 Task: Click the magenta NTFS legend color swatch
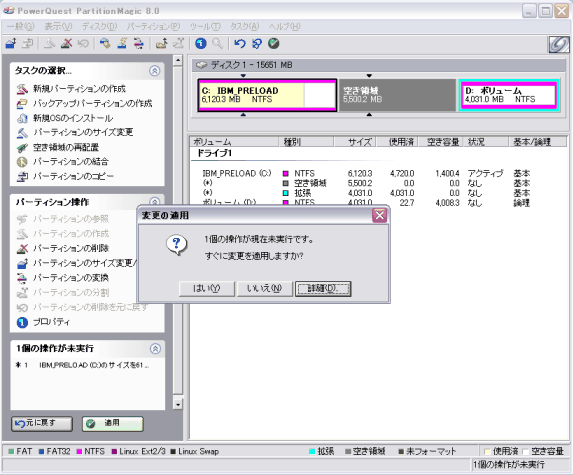[79, 452]
